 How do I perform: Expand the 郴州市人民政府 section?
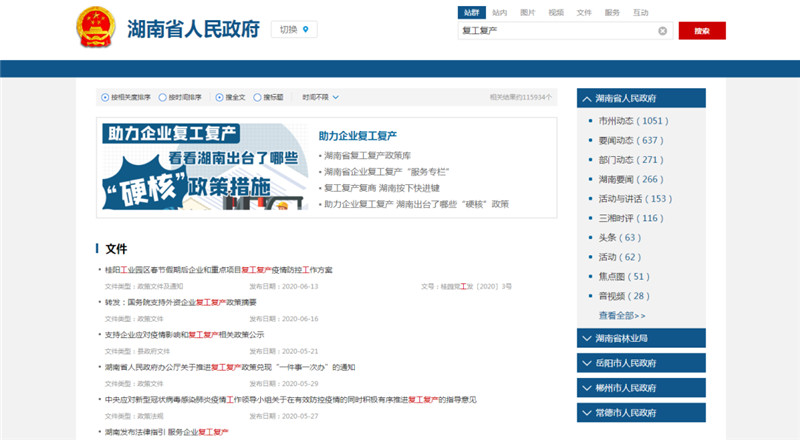tap(641, 388)
